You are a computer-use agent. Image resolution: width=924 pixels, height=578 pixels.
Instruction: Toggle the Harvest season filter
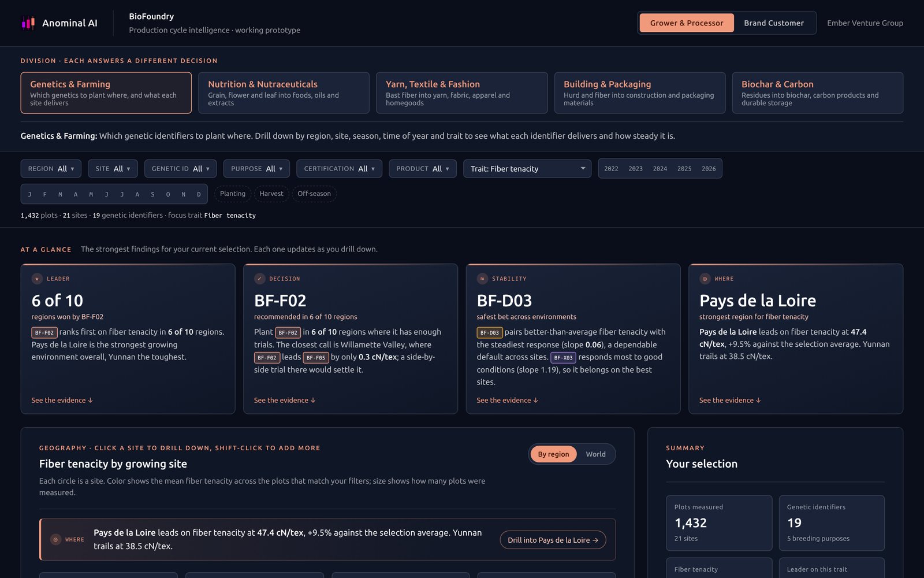click(271, 194)
